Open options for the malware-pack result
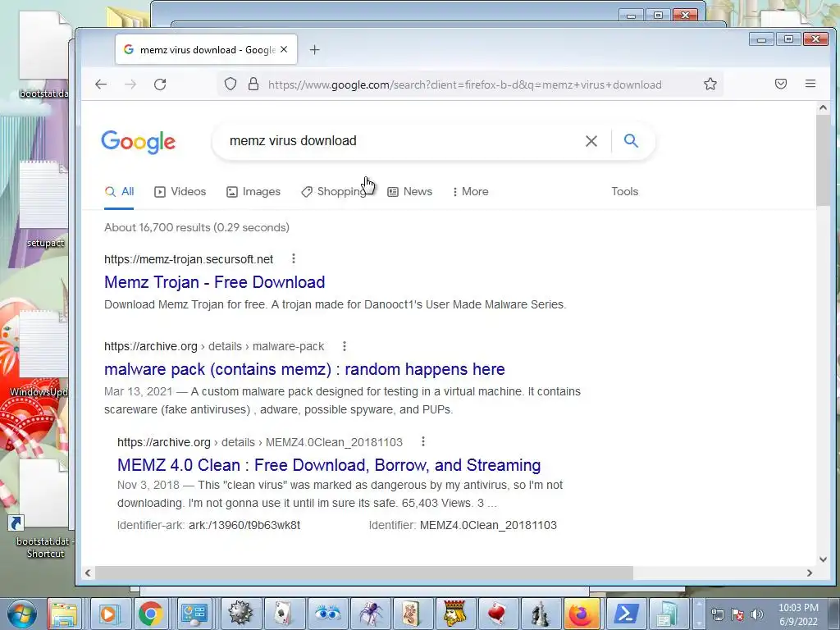The width and height of the screenshot is (840, 630). [x=345, y=346]
